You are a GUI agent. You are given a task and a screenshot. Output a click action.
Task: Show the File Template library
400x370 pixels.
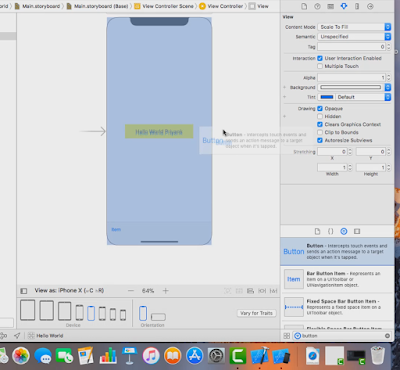[x=317, y=231]
